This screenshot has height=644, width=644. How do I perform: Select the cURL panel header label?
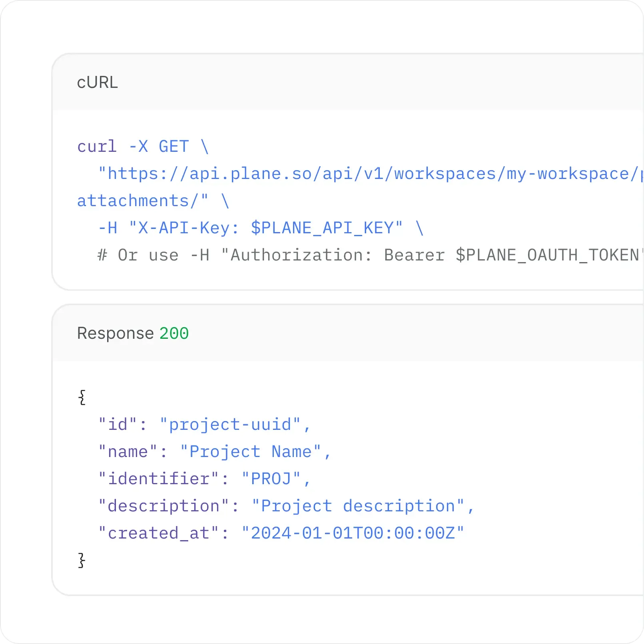click(x=97, y=83)
